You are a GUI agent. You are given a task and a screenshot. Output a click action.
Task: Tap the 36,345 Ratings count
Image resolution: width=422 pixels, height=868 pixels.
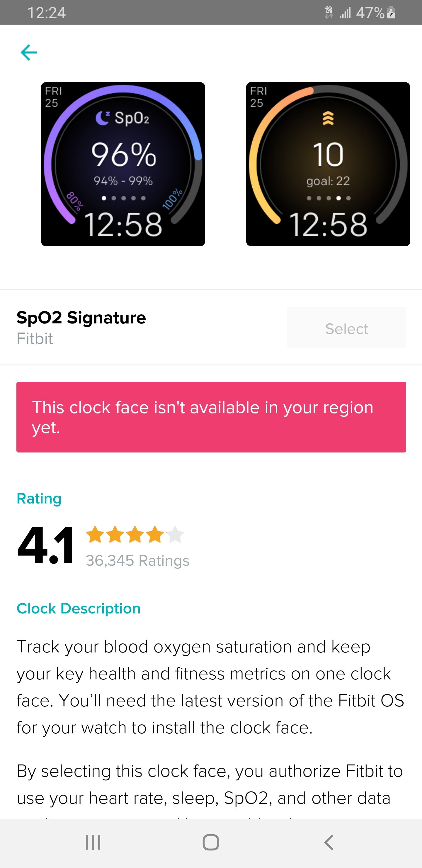pos(137,561)
